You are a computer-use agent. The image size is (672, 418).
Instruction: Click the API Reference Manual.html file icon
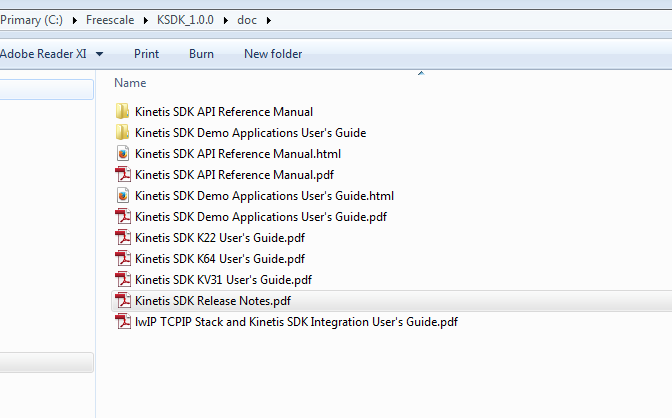[x=123, y=154]
